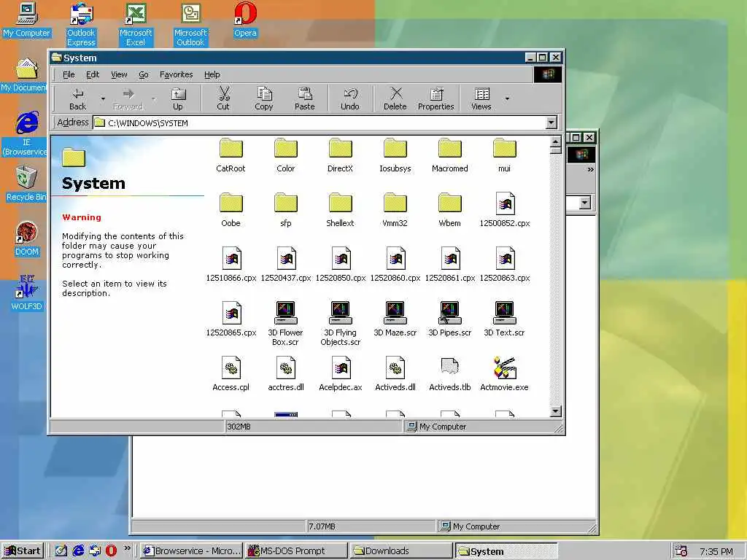Viewport: 747px width, 560px height.
Task: Select 3D Flying Objects.scr screensaver
Action: [340, 324]
